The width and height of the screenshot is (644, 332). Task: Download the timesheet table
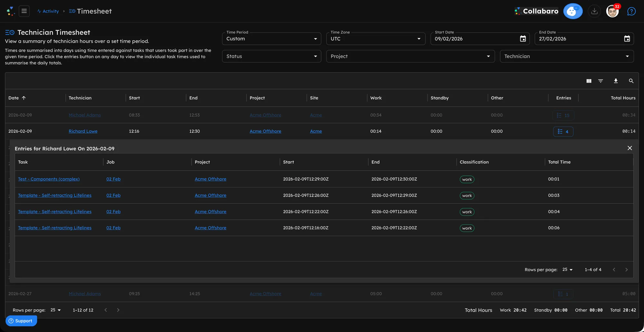click(616, 81)
